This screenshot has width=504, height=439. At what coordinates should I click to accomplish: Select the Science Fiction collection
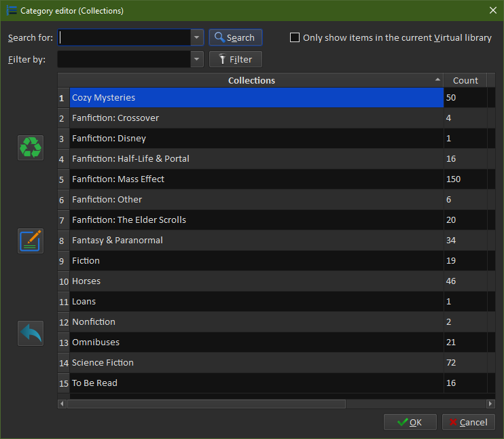257,362
